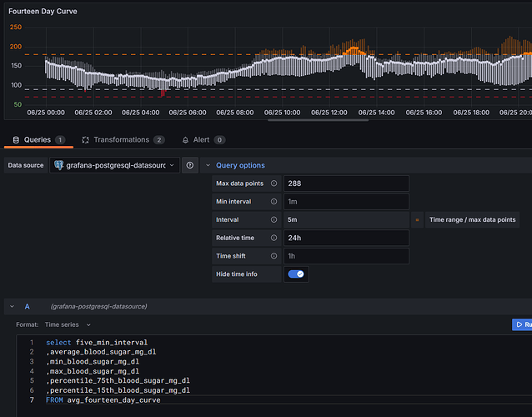The width and height of the screenshot is (532, 417).
Task: Click the 06/25 06:00 axis label
Action: pyautogui.click(x=188, y=113)
